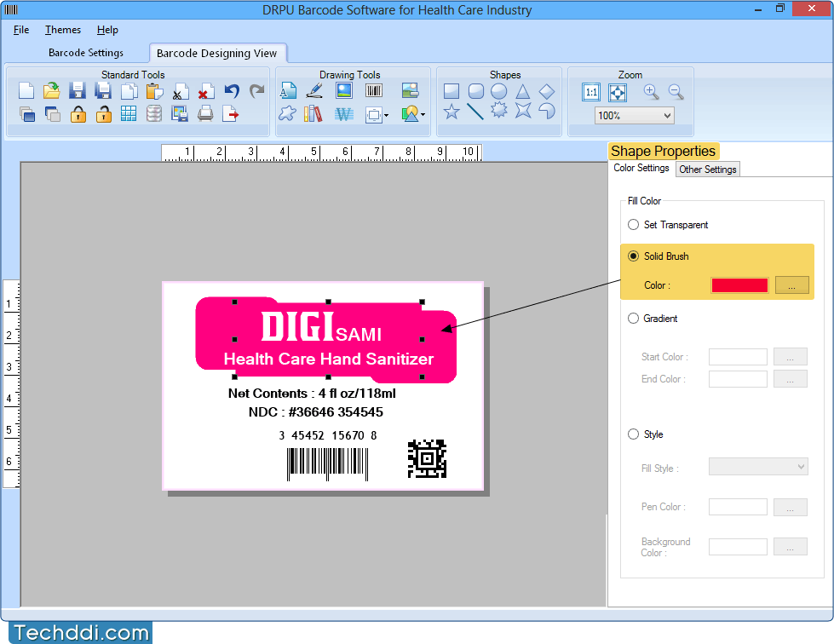Draw an ellipse shape
The width and height of the screenshot is (834, 644).
[499, 91]
